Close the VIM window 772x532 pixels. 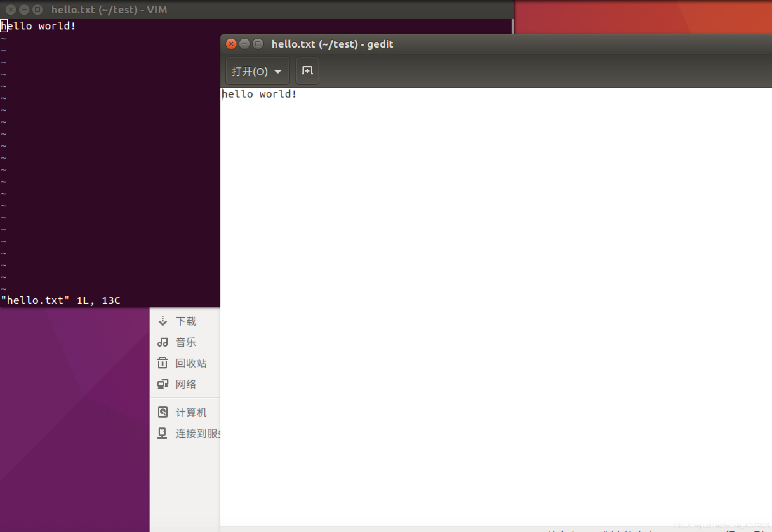coord(11,9)
